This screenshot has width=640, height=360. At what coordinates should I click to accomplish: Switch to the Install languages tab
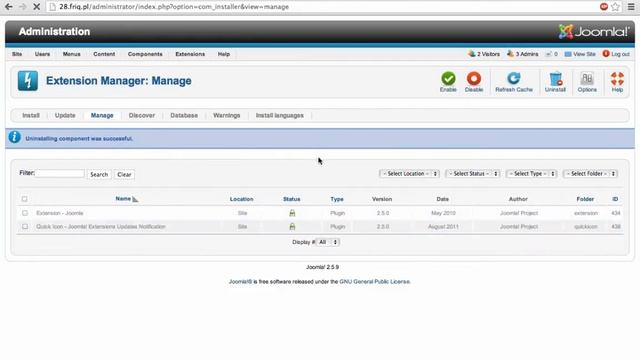[x=280, y=116]
